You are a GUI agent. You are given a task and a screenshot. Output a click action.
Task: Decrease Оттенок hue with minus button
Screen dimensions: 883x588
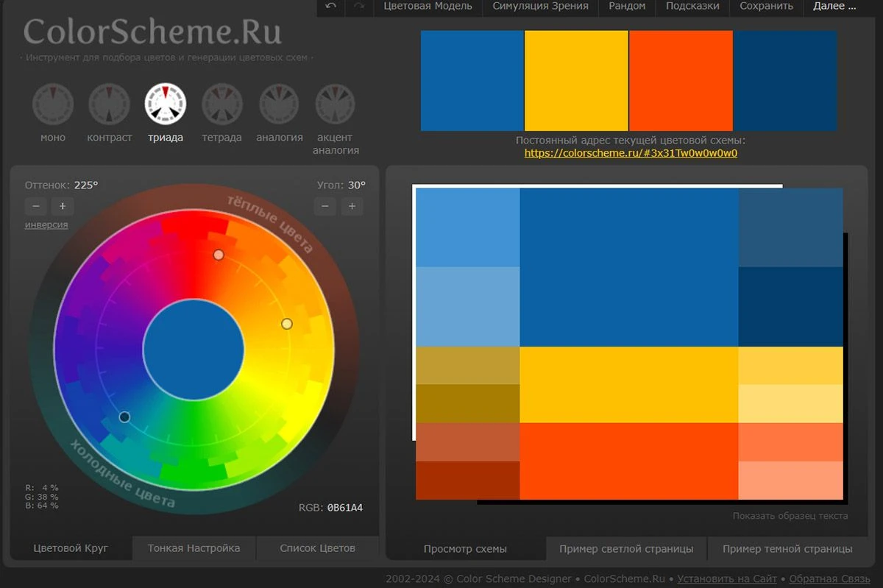tap(36, 207)
